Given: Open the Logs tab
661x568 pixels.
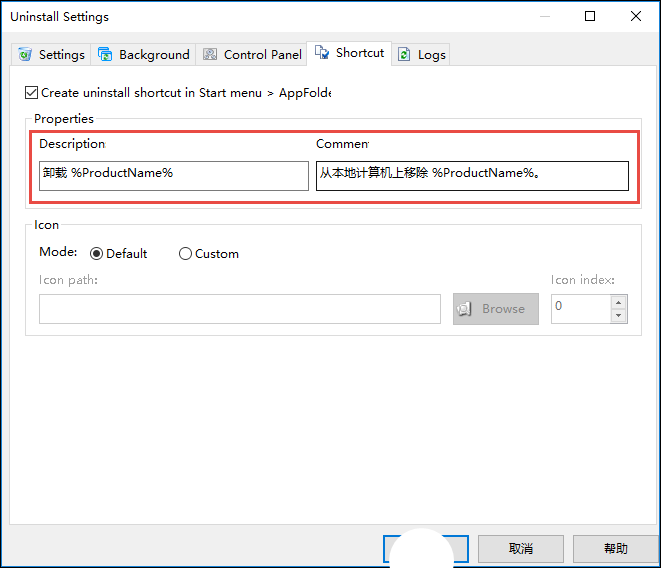Looking at the screenshot, I should click(x=421, y=54).
